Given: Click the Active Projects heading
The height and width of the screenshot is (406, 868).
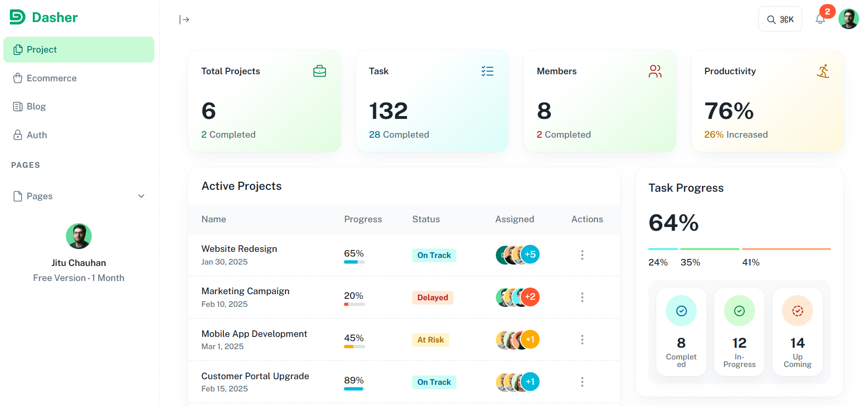Looking at the screenshot, I should 241,186.
